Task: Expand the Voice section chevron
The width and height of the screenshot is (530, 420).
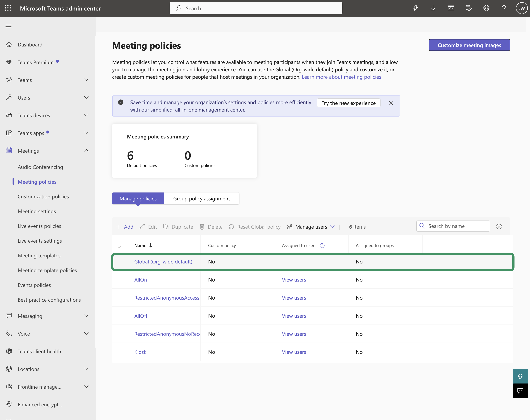Action: tap(86, 333)
